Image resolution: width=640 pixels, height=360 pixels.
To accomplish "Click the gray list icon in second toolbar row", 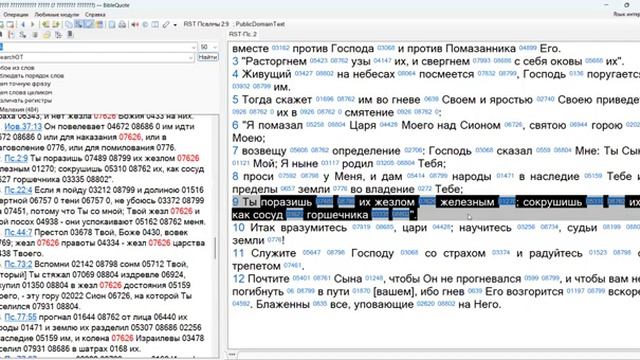I will pyautogui.click(x=35, y=35).
